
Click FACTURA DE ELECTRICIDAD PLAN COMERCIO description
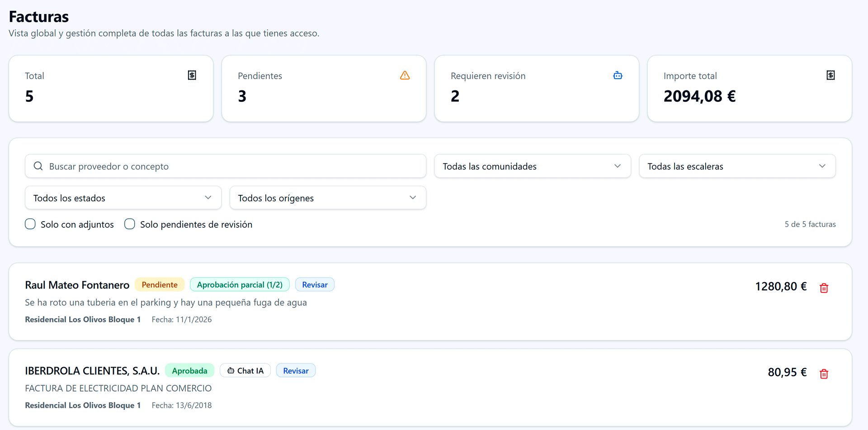point(118,388)
